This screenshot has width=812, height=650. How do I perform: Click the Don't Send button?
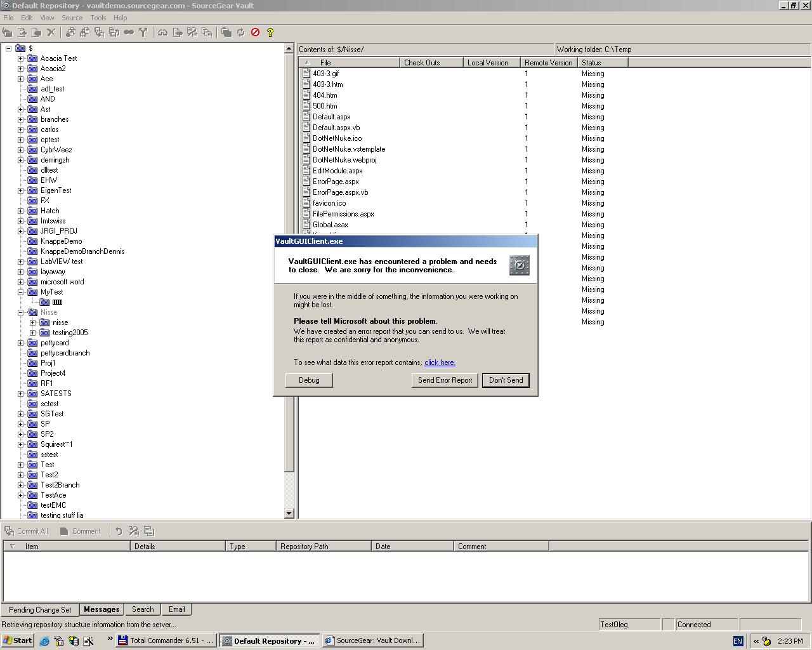[506, 380]
